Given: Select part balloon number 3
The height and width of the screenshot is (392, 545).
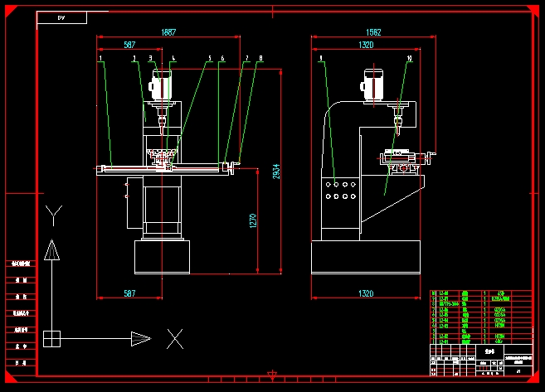Looking at the screenshot, I should pyautogui.click(x=150, y=58).
